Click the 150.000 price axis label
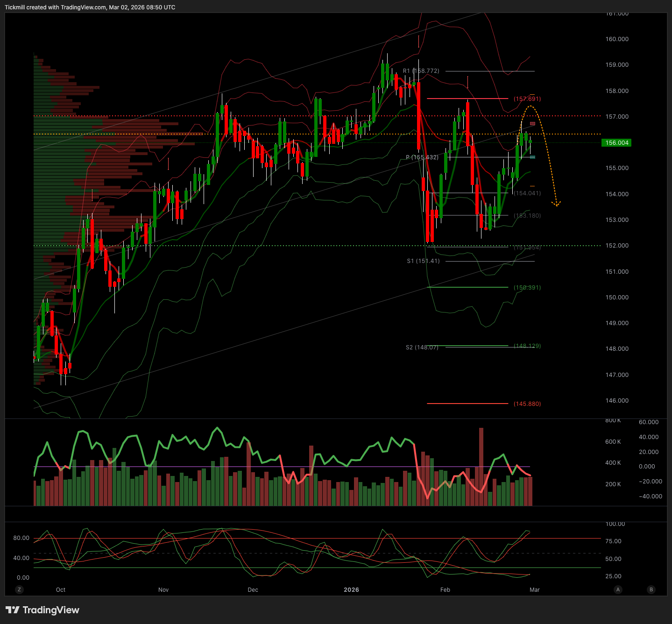The width and height of the screenshot is (672, 624). coord(617,298)
